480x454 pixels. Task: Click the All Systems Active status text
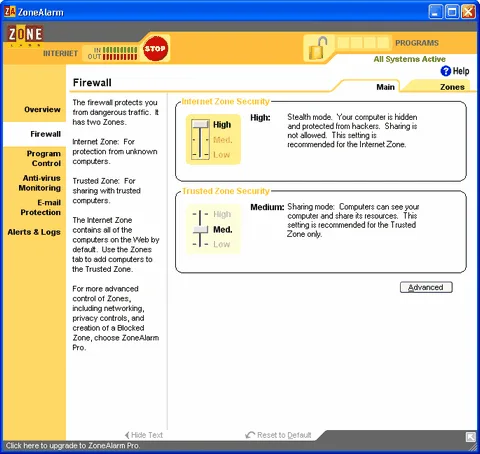(409, 59)
